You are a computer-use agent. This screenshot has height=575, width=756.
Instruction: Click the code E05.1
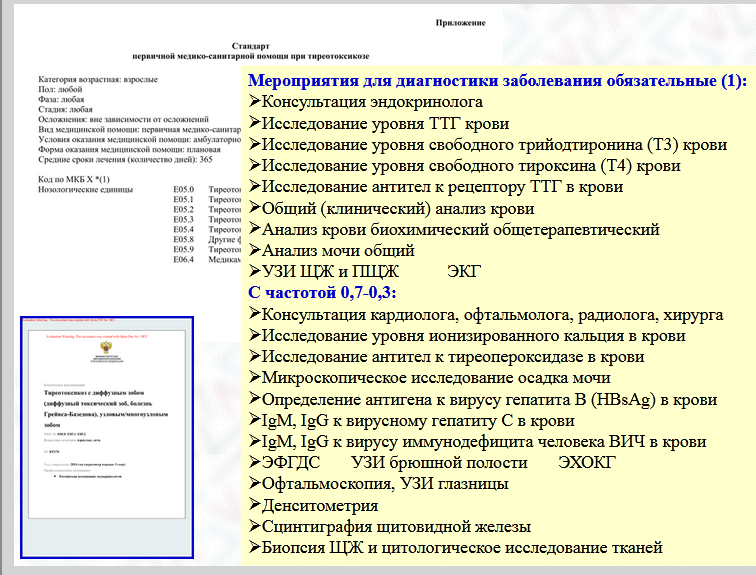coord(184,200)
